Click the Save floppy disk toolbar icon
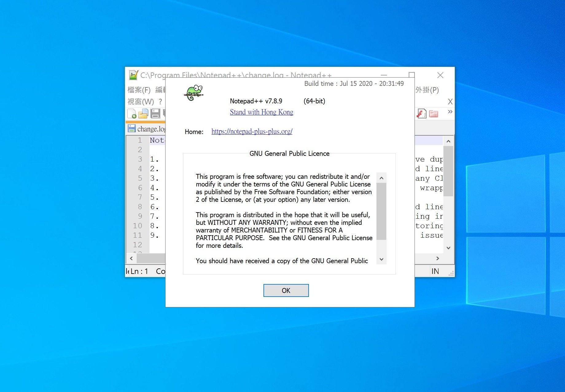Viewport: 565px width, 392px height. 155,113
